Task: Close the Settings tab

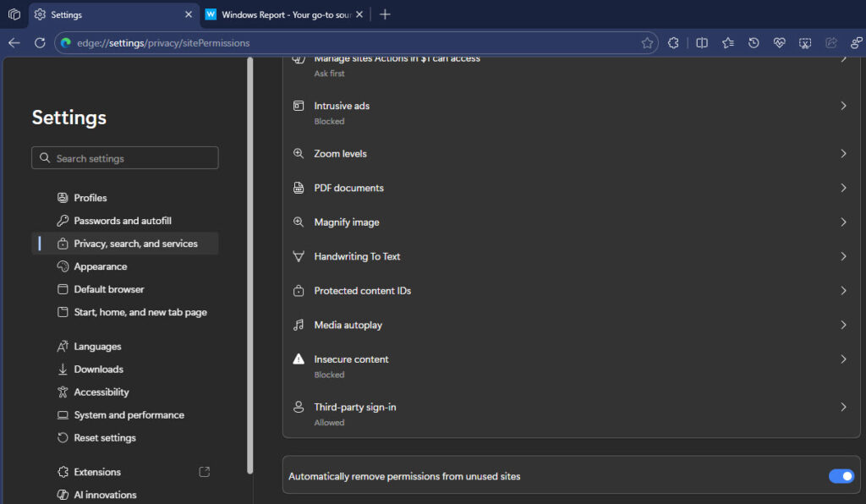Action: (x=189, y=14)
